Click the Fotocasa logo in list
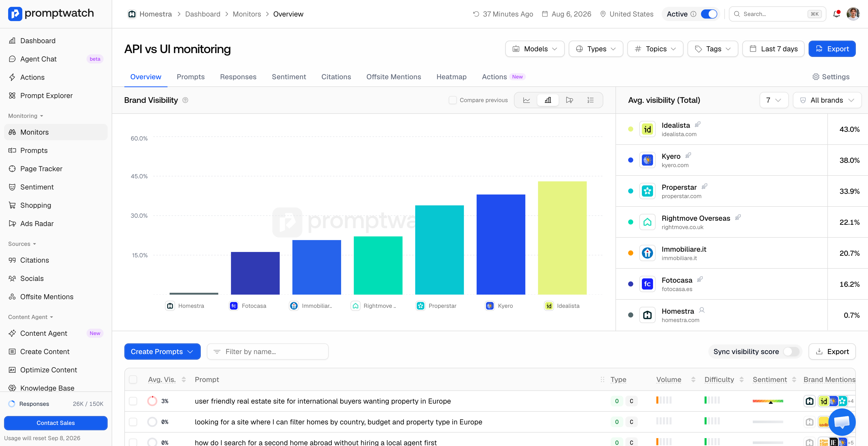868x446 pixels. [647, 284]
